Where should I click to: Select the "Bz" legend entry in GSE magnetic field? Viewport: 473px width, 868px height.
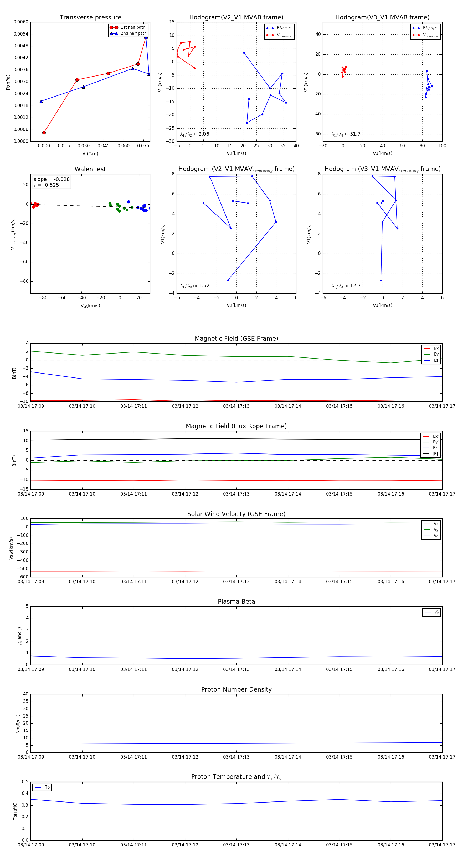[x=431, y=360]
